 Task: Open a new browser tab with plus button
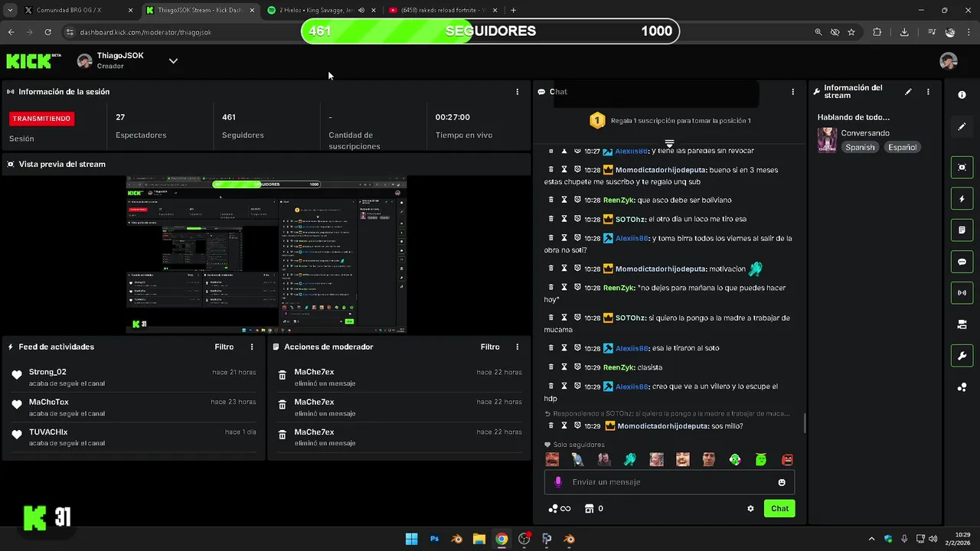(x=513, y=11)
